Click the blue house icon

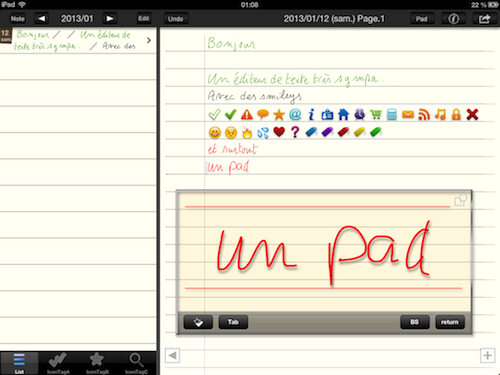click(x=343, y=114)
